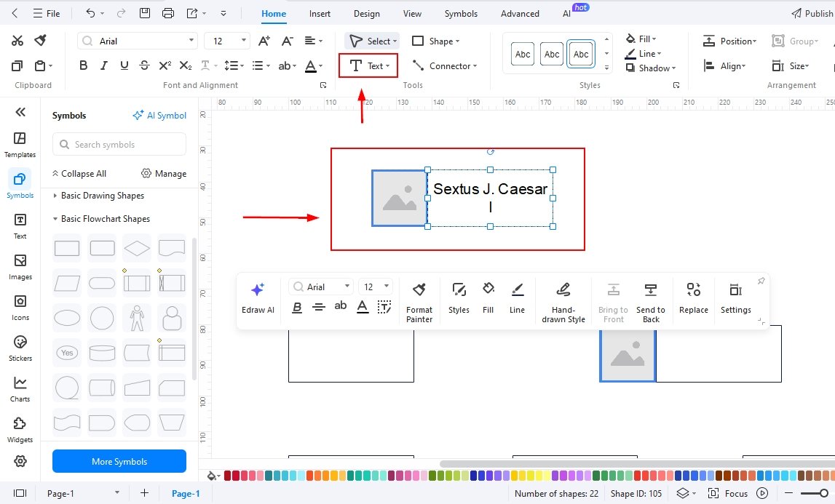The height and width of the screenshot is (504, 835).
Task: Open the Shape tool dropdown
Action: point(457,41)
